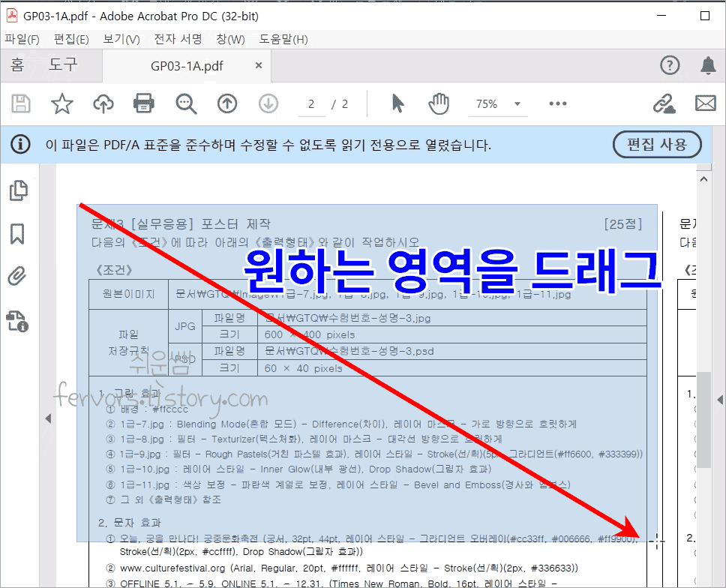Click the 편집 사용 button
The width and height of the screenshot is (726, 588).
657,145
